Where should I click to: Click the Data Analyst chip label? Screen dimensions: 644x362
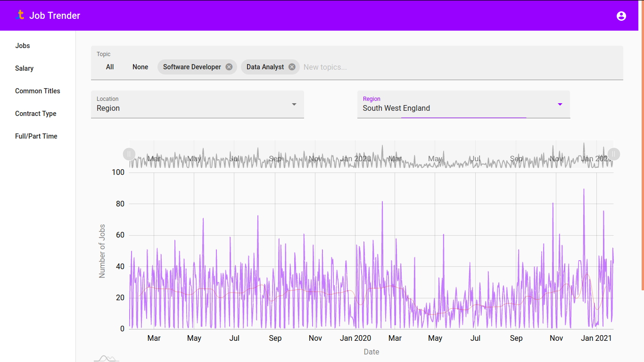[x=265, y=67]
